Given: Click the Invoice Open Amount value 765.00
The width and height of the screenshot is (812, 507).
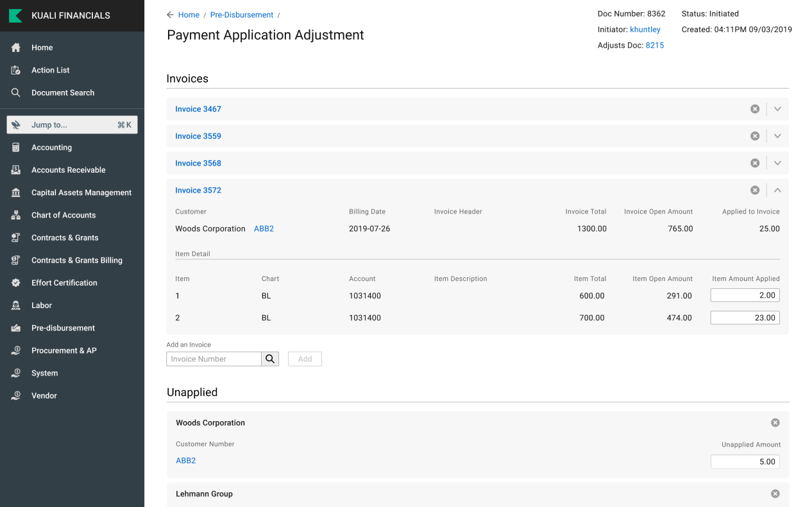Looking at the screenshot, I should click(680, 228).
